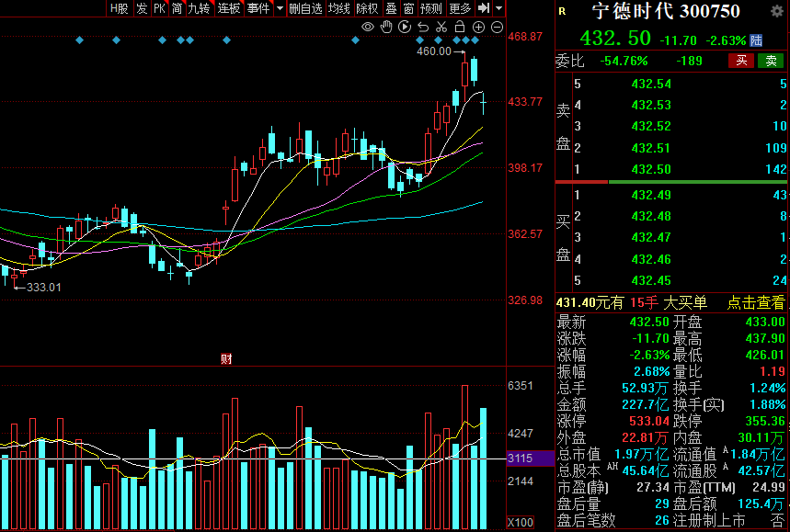
Task: Select the scissors cut tool
Action: coord(441,28)
